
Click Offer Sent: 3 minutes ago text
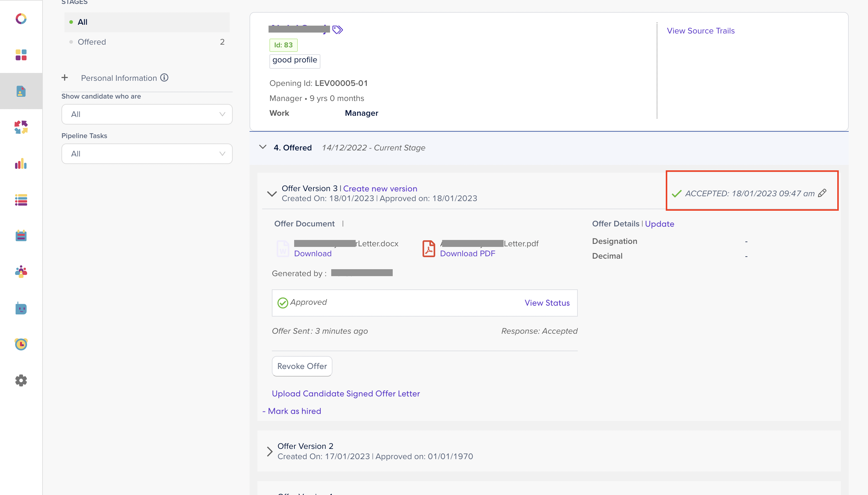pyautogui.click(x=320, y=331)
